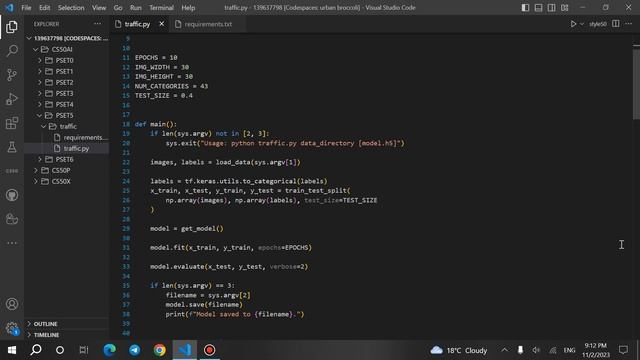Image resolution: width=640 pixels, height=360 pixels.
Task: Open the Extensions view
Action: click(x=12, y=123)
